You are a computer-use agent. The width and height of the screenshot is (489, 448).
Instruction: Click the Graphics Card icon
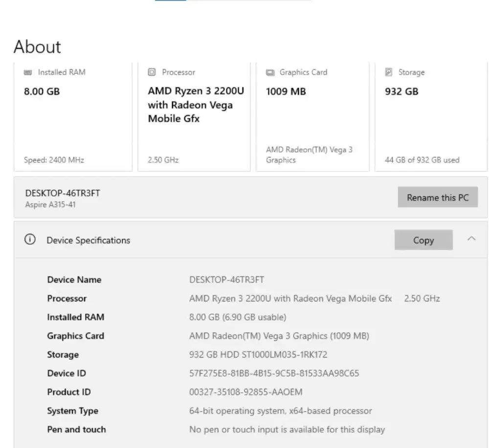tap(270, 72)
